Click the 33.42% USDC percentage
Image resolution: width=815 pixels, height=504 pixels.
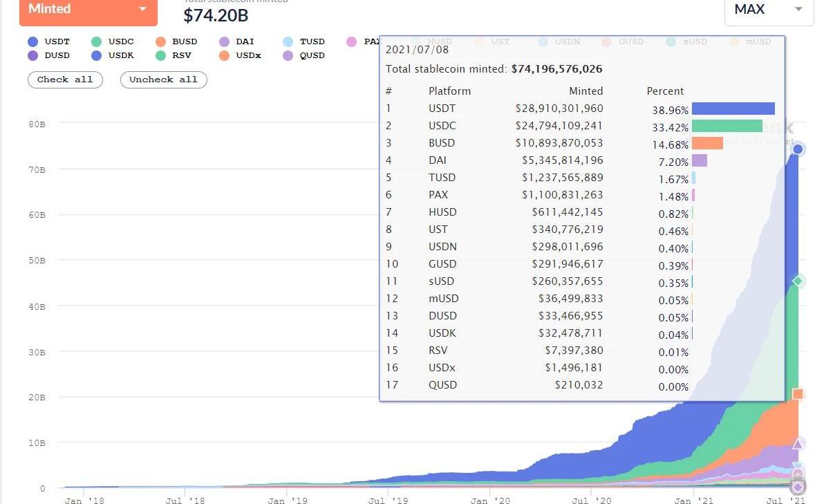(x=671, y=127)
